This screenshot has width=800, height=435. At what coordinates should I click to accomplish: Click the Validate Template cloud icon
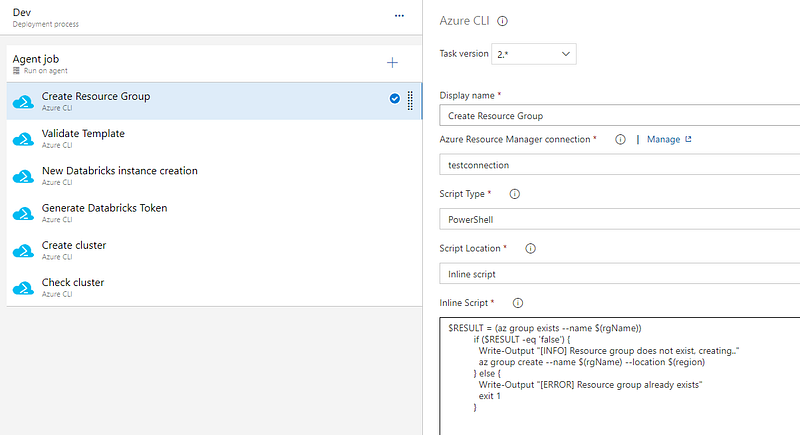pyautogui.click(x=24, y=139)
